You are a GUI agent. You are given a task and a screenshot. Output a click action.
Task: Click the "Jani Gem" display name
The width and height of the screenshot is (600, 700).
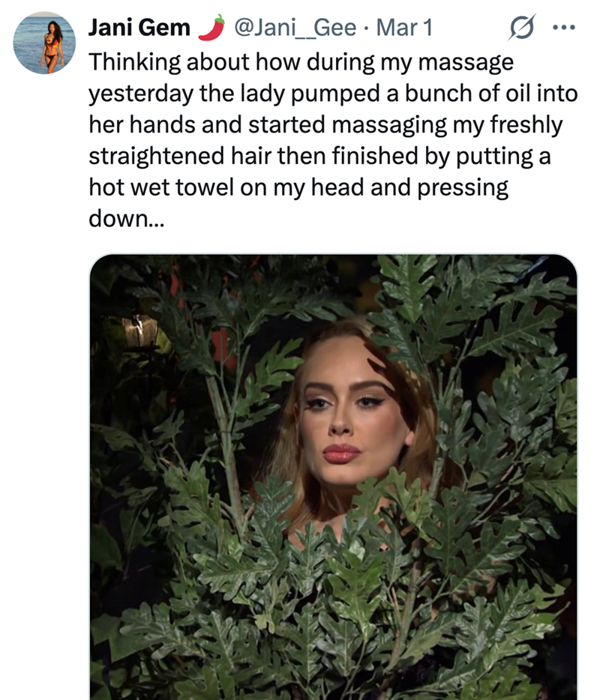tap(139, 28)
